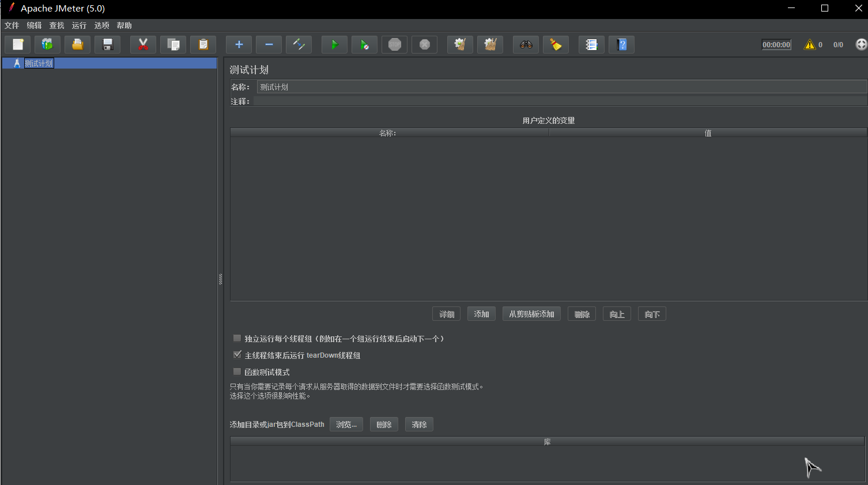This screenshot has width=868, height=485.
Task: Focus the 名称 input field
Action: tap(562, 87)
